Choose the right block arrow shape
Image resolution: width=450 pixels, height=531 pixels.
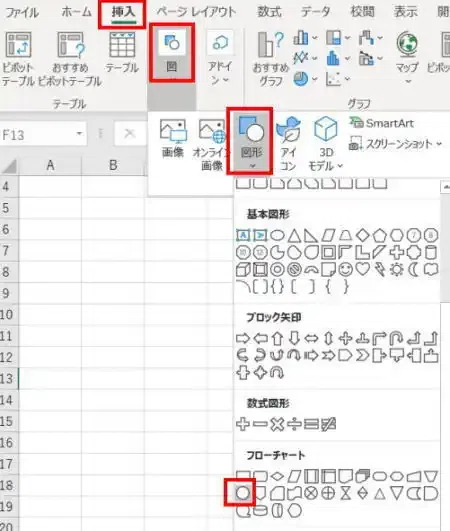[243, 338]
